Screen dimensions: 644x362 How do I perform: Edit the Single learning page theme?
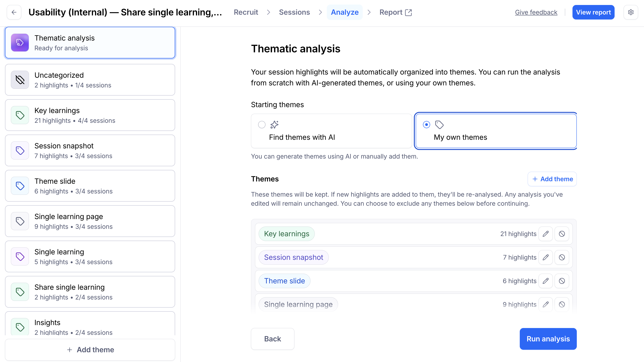coord(546,304)
